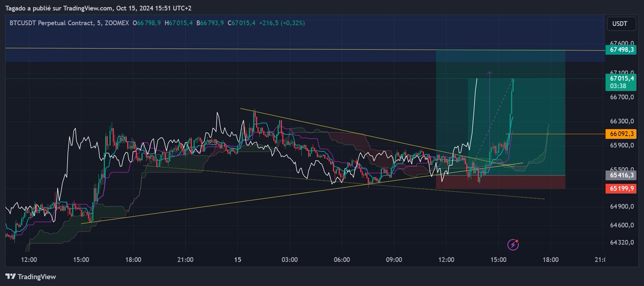Click the TradingView logo
This screenshot has height=286, width=644.
point(30,277)
